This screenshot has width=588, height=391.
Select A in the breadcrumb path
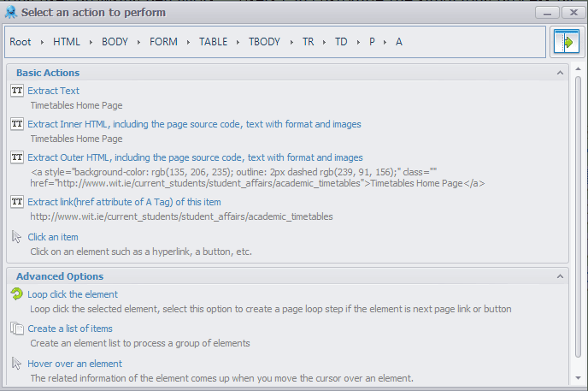[x=399, y=42]
